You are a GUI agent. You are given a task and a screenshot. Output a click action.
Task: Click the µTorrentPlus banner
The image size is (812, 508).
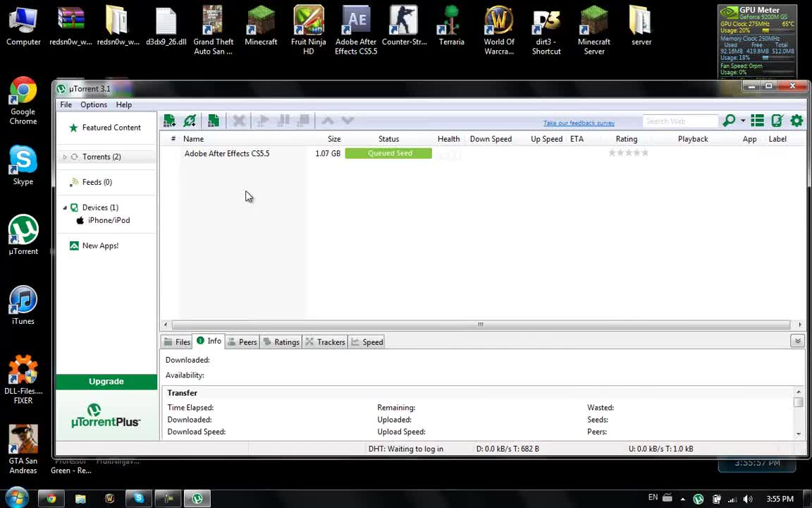[x=106, y=416]
